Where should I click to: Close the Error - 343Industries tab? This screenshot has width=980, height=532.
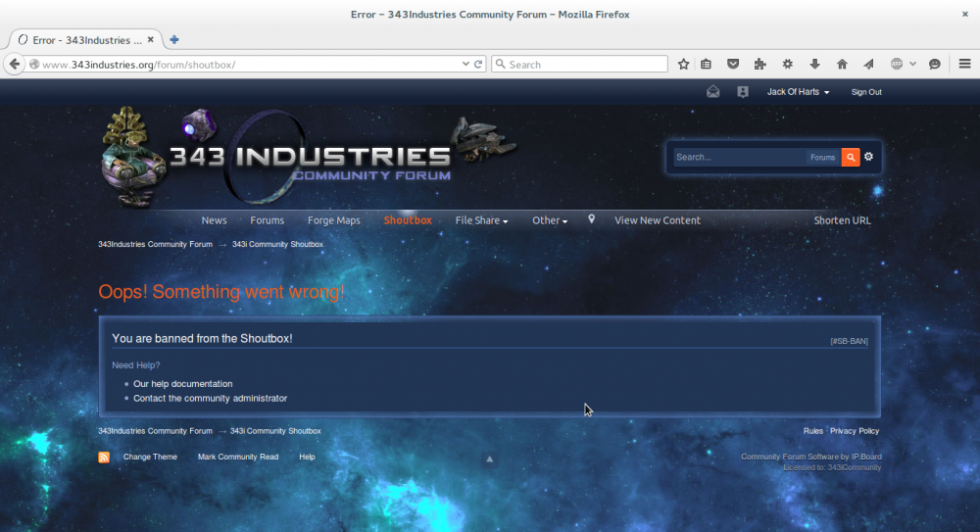pyautogui.click(x=151, y=39)
